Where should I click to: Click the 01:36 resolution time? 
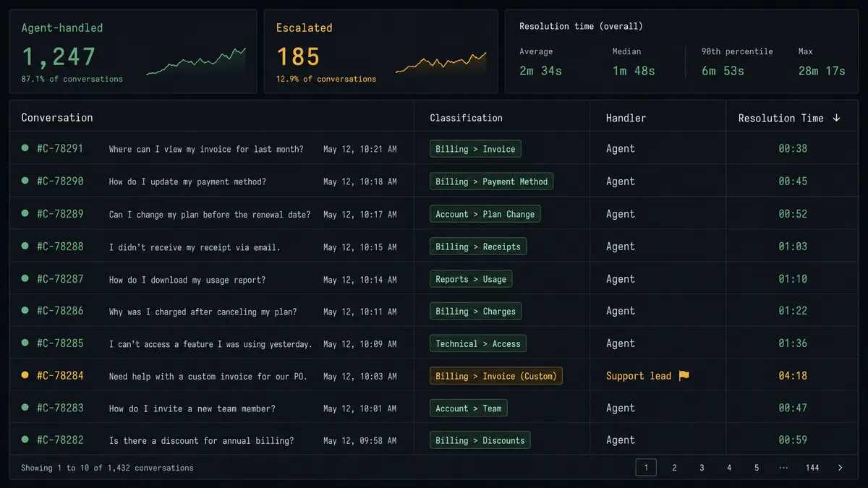pos(793,343)
